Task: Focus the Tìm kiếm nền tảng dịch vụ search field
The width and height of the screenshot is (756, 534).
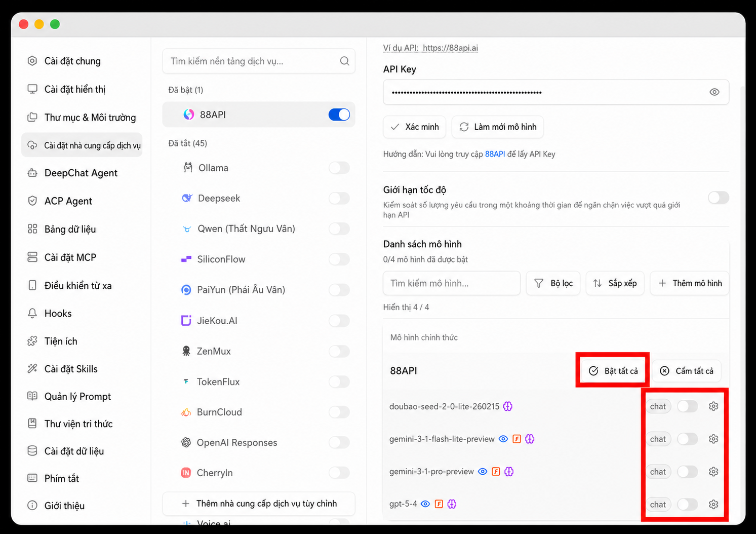Action: (x=259, y=61)
